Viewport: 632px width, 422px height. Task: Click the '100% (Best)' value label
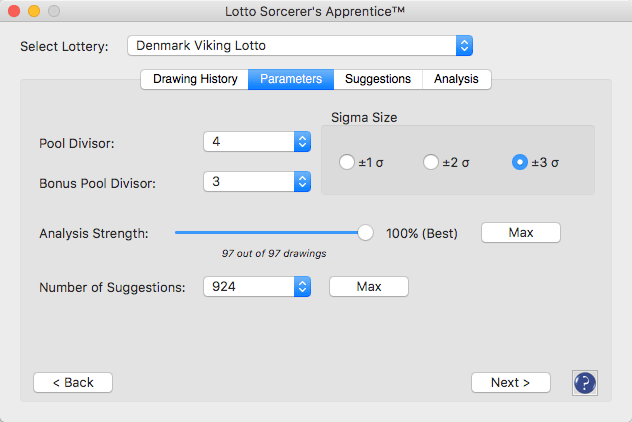[x=422, y=233]
